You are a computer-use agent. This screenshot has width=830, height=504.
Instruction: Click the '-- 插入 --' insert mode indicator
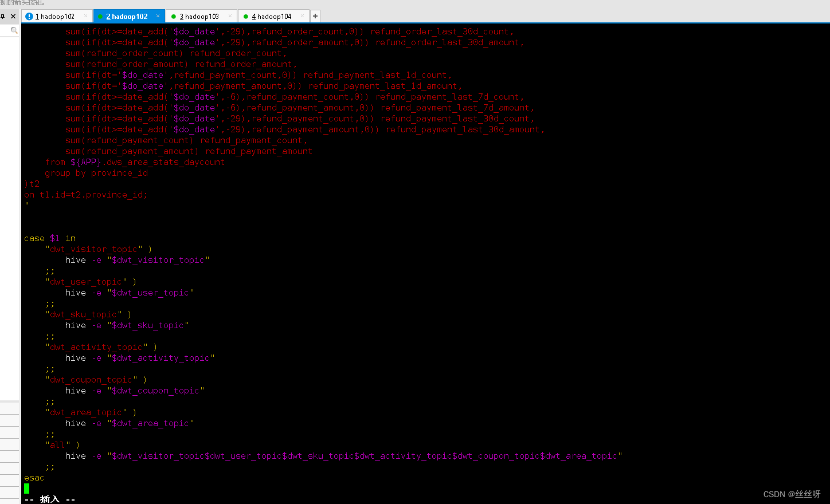50,499
